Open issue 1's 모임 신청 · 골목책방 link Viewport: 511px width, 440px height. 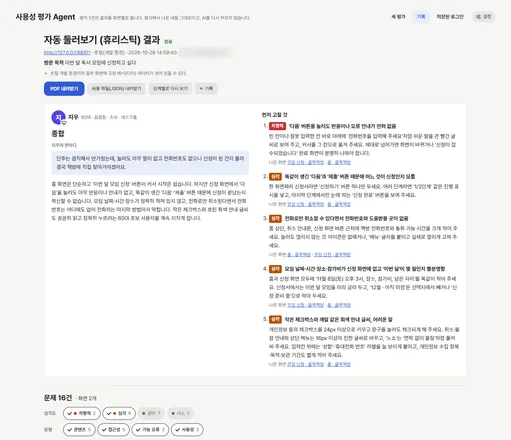(305, 162)
